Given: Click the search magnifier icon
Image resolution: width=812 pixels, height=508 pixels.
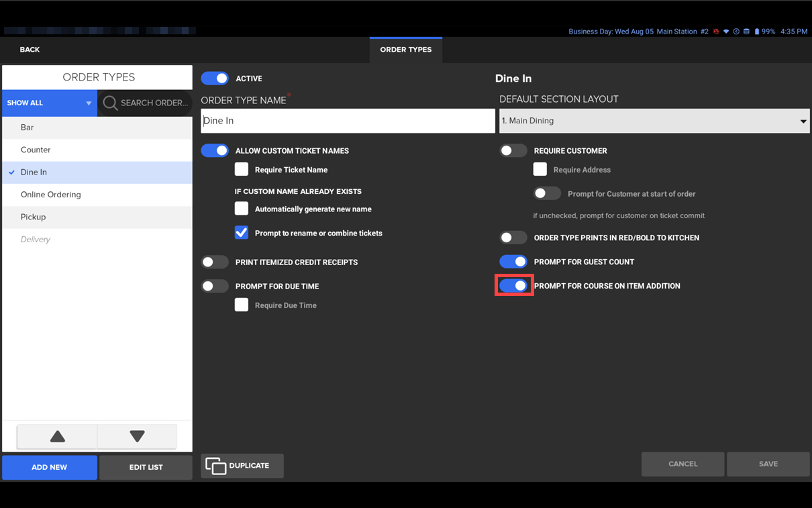Looking at the screenshot, I should coord(110,103).
